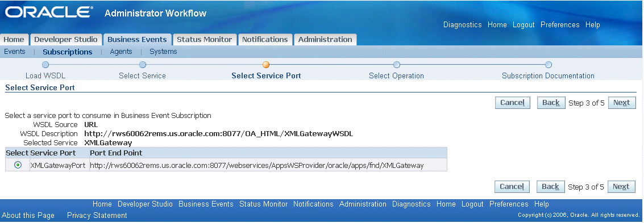
Task: Click Status Monitor in the footer
Action: [x=263, y=204]
